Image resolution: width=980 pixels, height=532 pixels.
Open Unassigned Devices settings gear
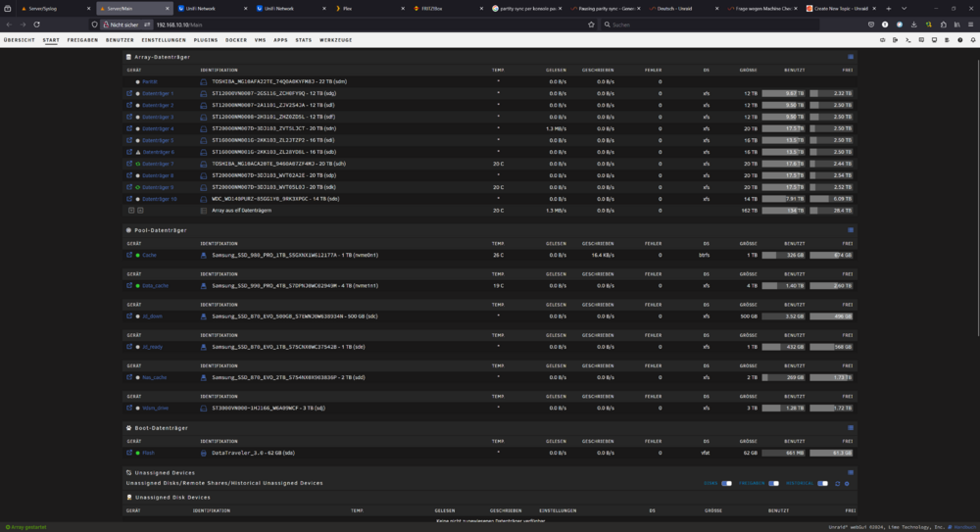847,483
